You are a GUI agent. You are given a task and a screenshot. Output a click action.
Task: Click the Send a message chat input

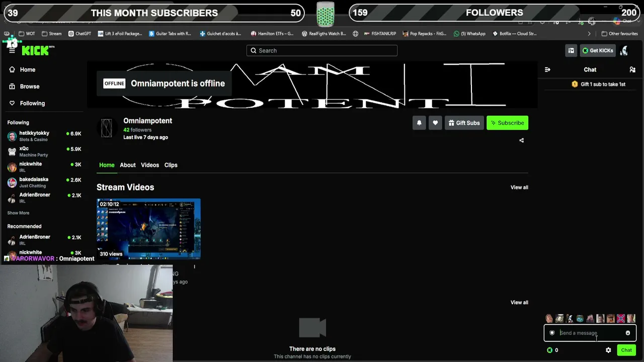[x=590, y=333]
